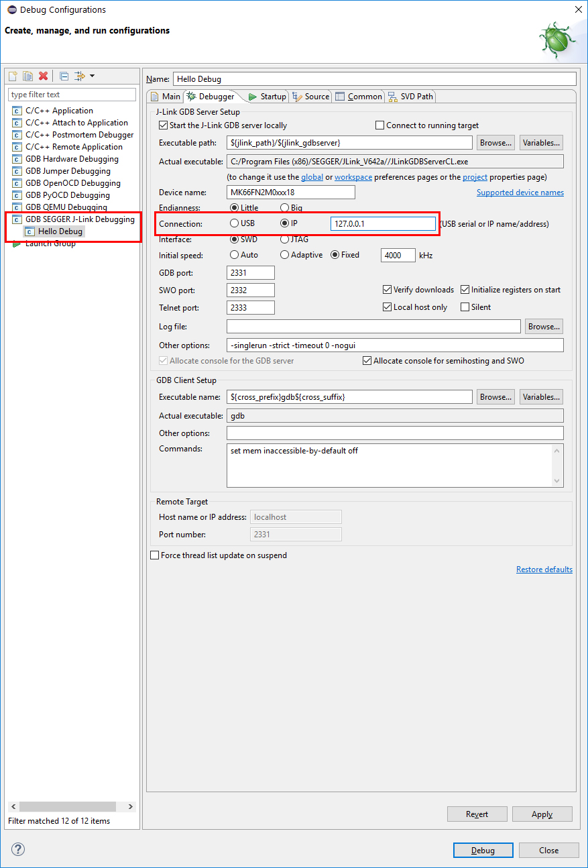Create a new launch configuration
Viewport: 588px width, 868px height.
12,76
